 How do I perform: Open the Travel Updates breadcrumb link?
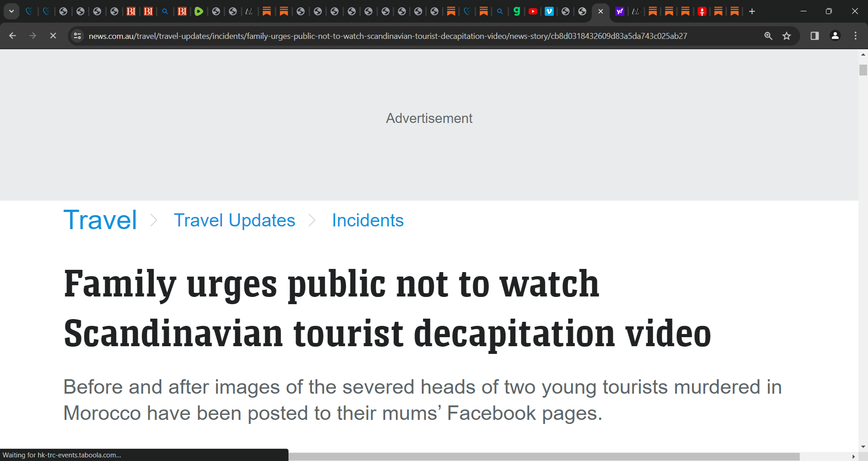[x=235, y=221]
